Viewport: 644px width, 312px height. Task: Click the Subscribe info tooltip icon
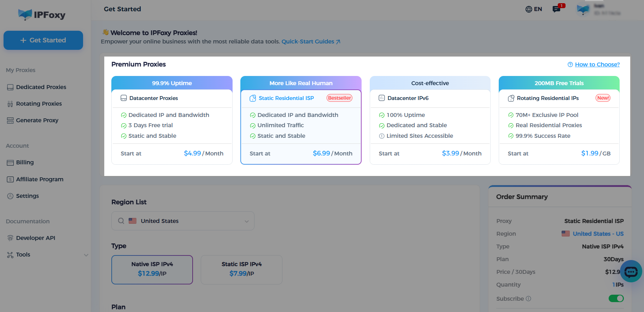(x=528, y=299)
